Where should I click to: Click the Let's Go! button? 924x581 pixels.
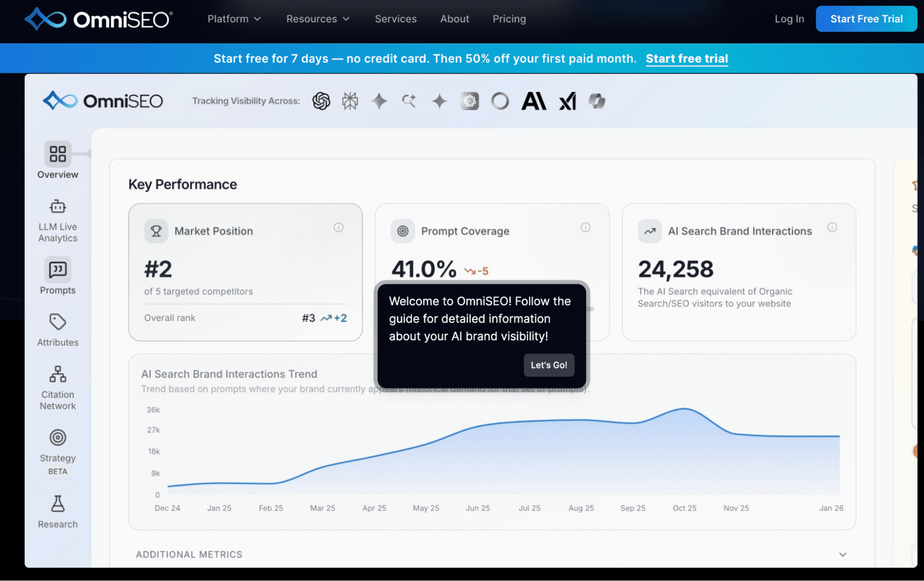coord(549,365)
